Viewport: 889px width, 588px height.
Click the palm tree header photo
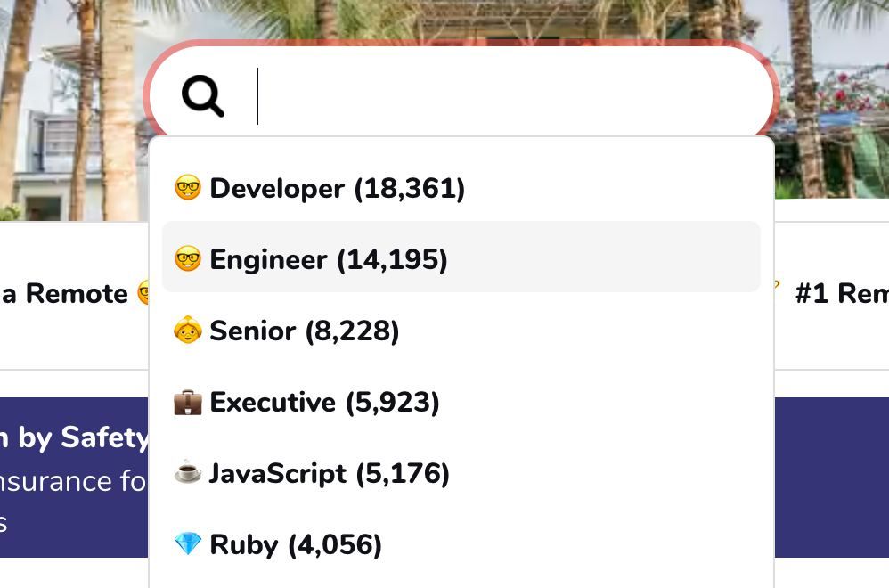click(71, 107)
